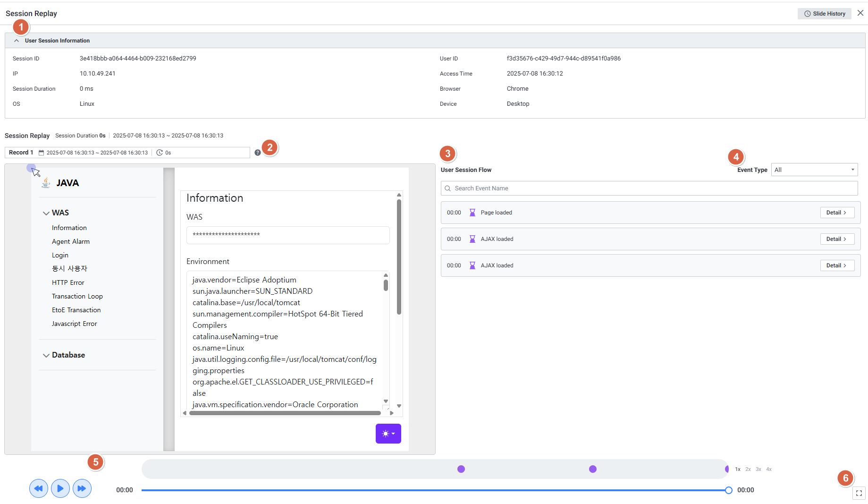This screenshot has width=868, height=504.
Task: Toggle fullscreen replay view icon
Action: click(859, 493)
